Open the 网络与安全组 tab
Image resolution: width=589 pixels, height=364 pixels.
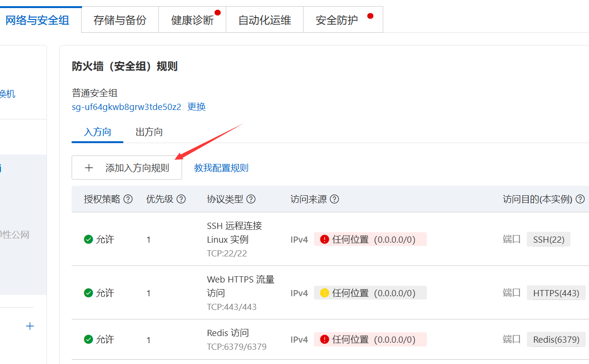37,20
